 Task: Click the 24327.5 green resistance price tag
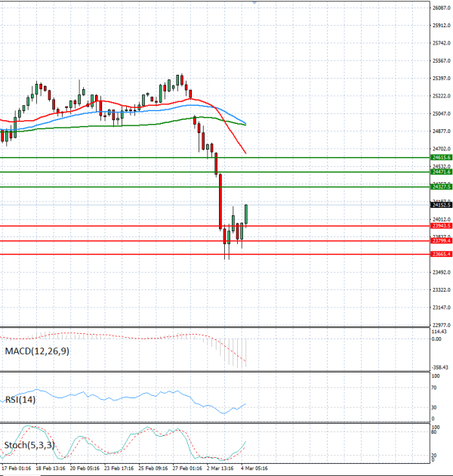pyautogui.click(x=440, y=187)
